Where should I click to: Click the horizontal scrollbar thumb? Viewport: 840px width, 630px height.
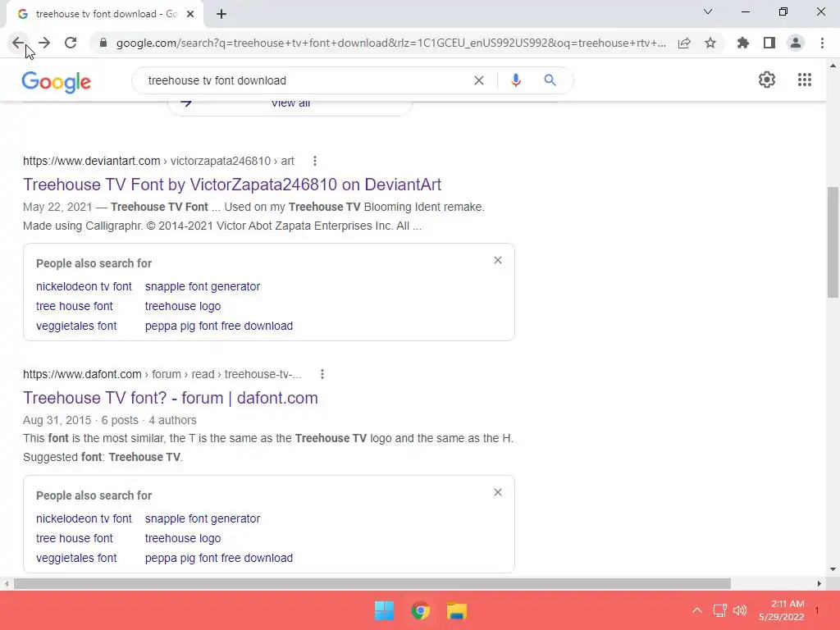(x=372, y=583)
